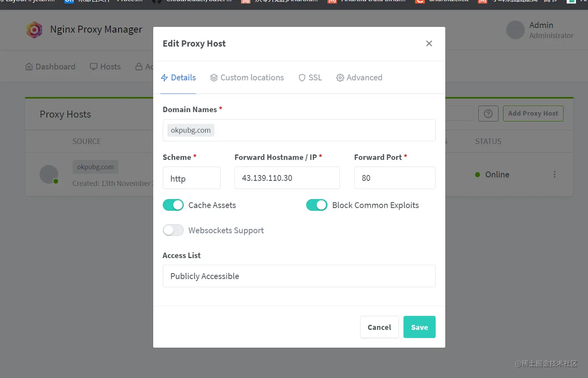This screenshot has width=588, height=378.
Task: Enable Websockets Support toggle
Action: point(173,230)
